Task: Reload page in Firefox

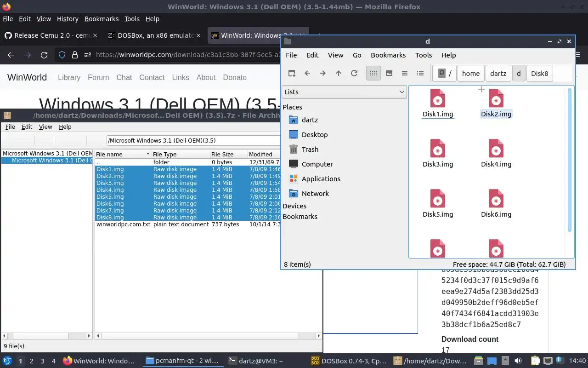Action: 44,55
